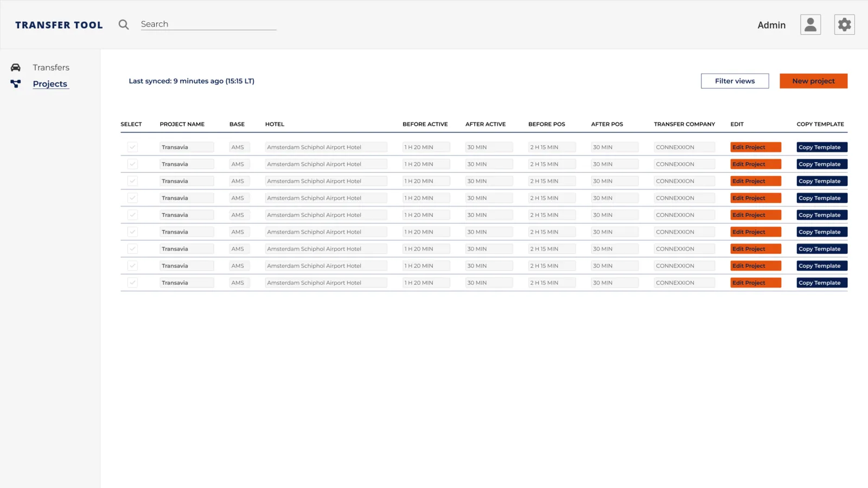Click the EDIT column header
The width and height of the screenshot is (868, 488).
(737, 124)
